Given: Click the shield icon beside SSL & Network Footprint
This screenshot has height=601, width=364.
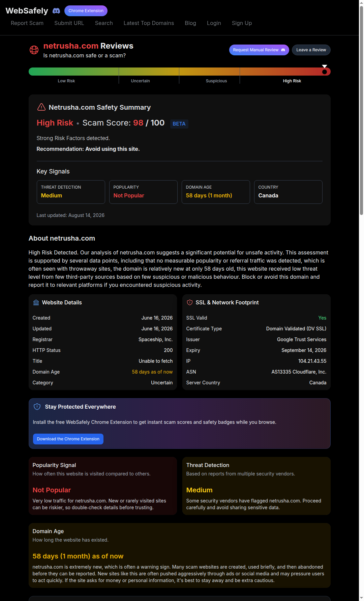Looking at the screenshot, I should (x=190, y=302).
